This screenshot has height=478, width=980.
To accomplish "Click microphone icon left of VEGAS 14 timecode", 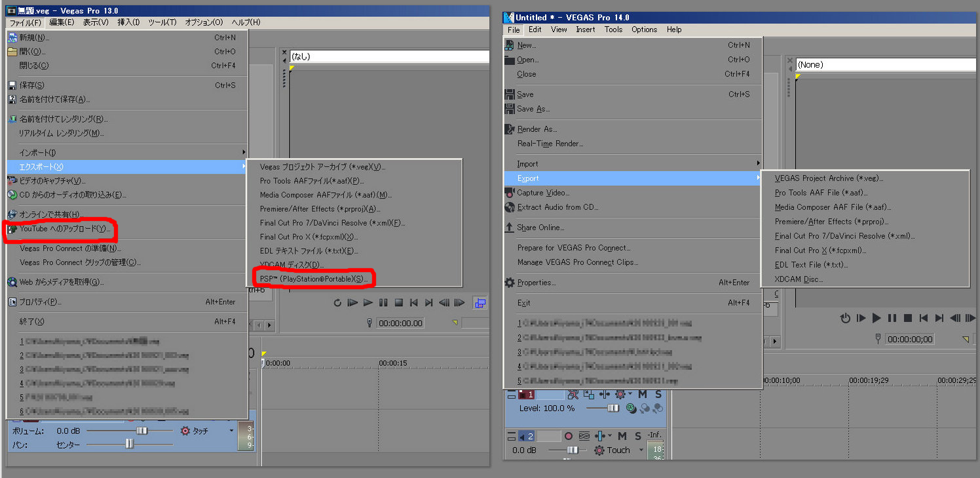I will [878, 339].
